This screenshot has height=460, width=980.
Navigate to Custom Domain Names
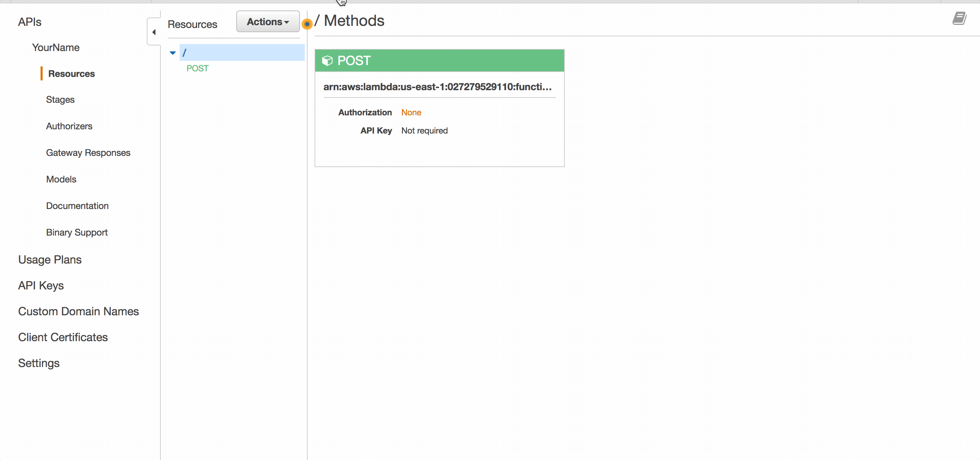click(x=78, y=311)
